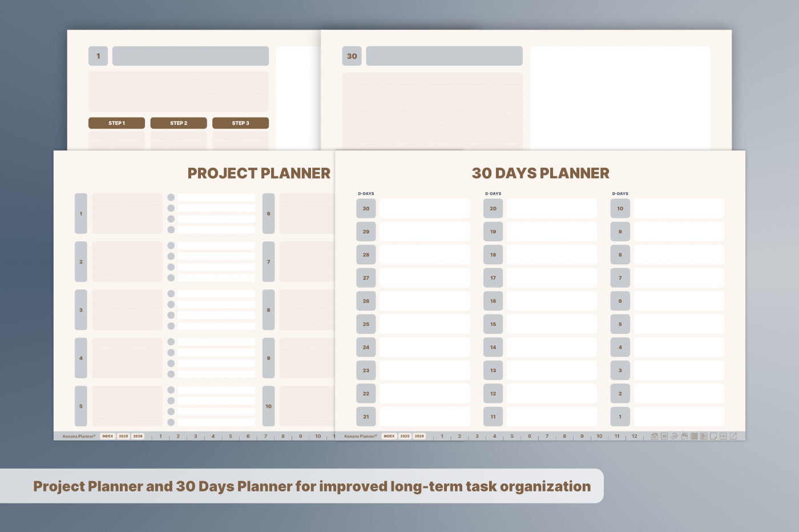Open the sticky note icon in bottom bar
This screenshot has height=532, width=799.
click(x=713, y=436)
